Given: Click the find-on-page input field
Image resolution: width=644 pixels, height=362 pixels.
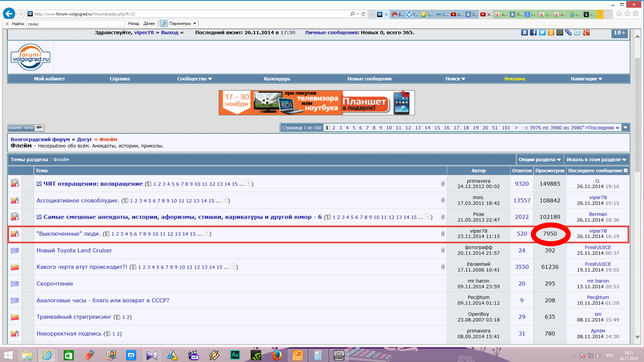Looking at the screenshot, I should point(75,24).
